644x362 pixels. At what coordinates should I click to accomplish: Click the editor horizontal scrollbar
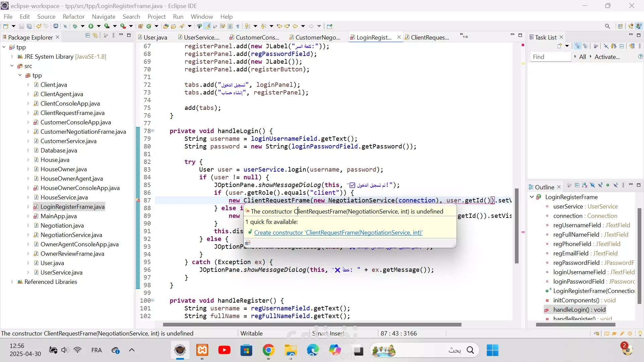tap(312, 324)
